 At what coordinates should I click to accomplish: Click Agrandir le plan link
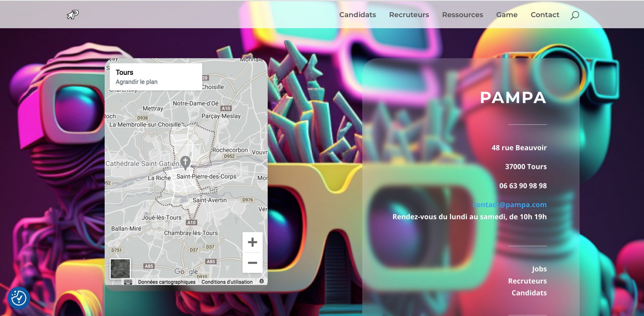[137, 82]
